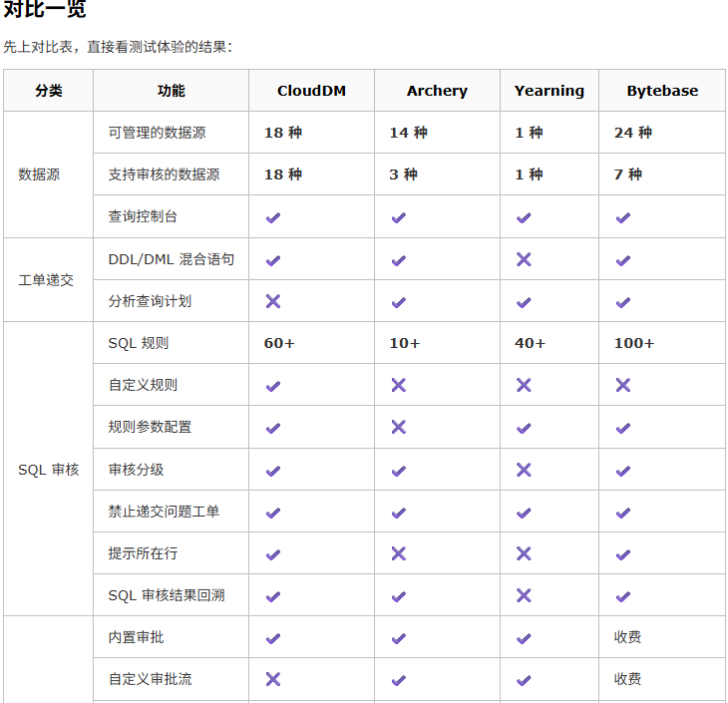This screenshot has width=728, height=703.
Task: Click the 工单递交 category cell
Action: [46, 280]
